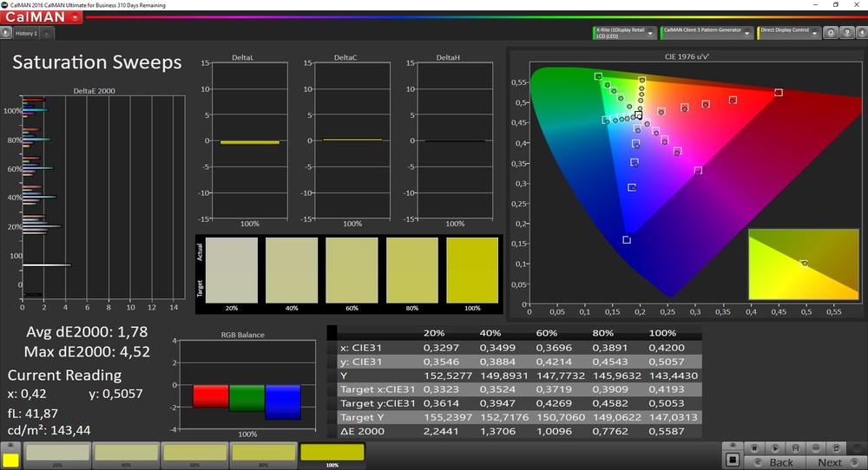Image resolution: width=868 pixels, height=470 pixels.
Task: Select the 20% saturation swatch in bottom strip
Action: pos(56,453)
